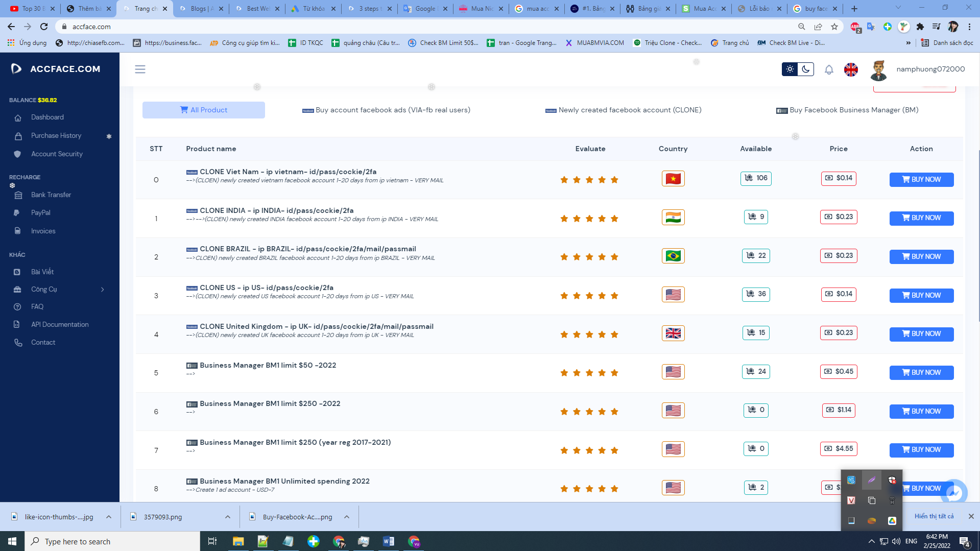Open Word from taskbar
980x551 pixels.
[x=388, y=541]
